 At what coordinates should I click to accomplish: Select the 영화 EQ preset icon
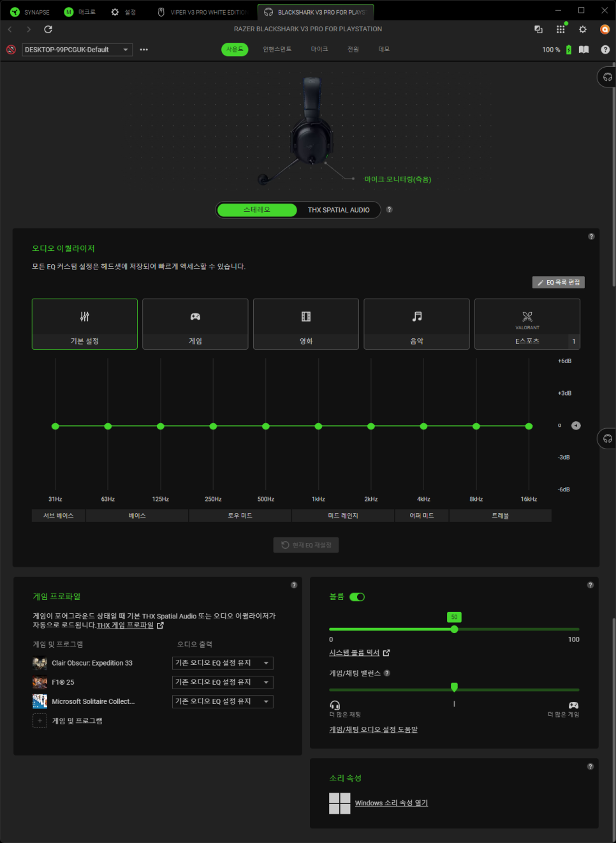(306, 317)
